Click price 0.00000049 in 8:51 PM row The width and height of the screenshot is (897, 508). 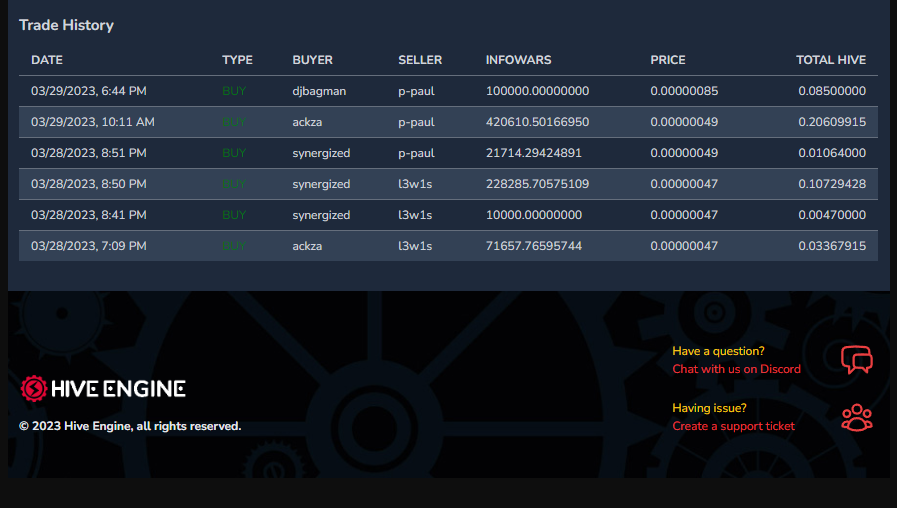pyautogui.click(x=684, y=153)
